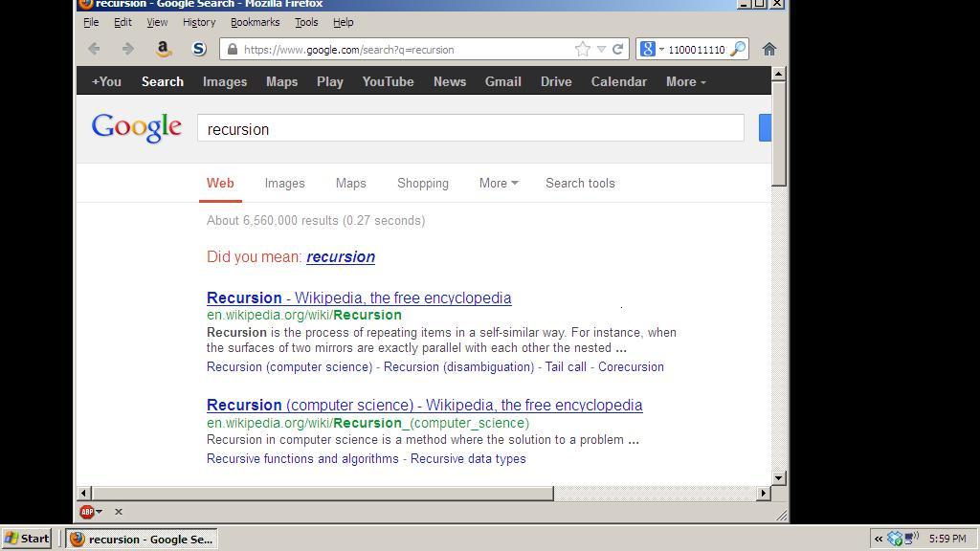Click the network tray icon
Screen dimensions: 980x551
[x=912, y=538]
